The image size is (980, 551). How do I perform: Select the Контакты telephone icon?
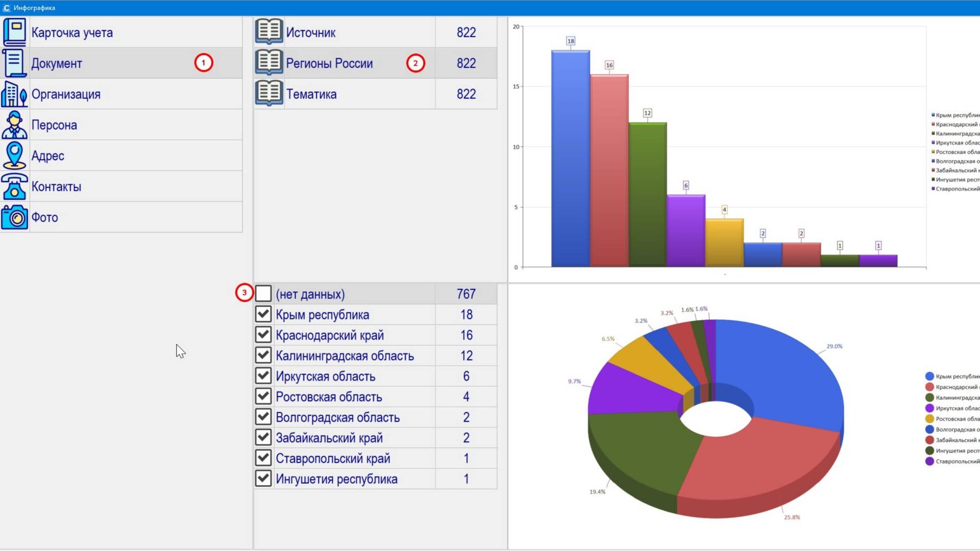coord(14,186)
